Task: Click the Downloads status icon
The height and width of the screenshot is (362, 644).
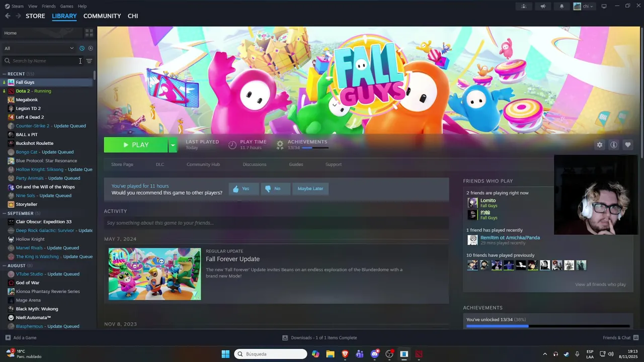Action: [x=285, y=338]
